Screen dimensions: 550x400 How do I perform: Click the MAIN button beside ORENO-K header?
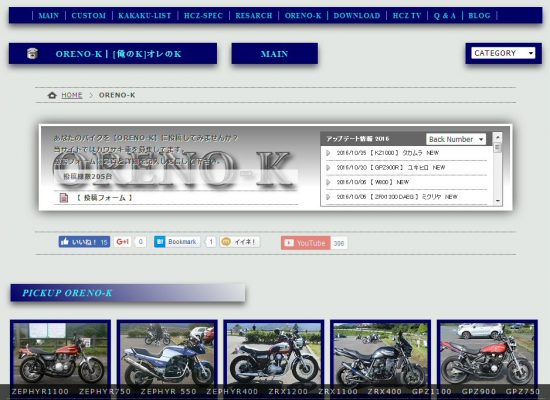(275, 54)
